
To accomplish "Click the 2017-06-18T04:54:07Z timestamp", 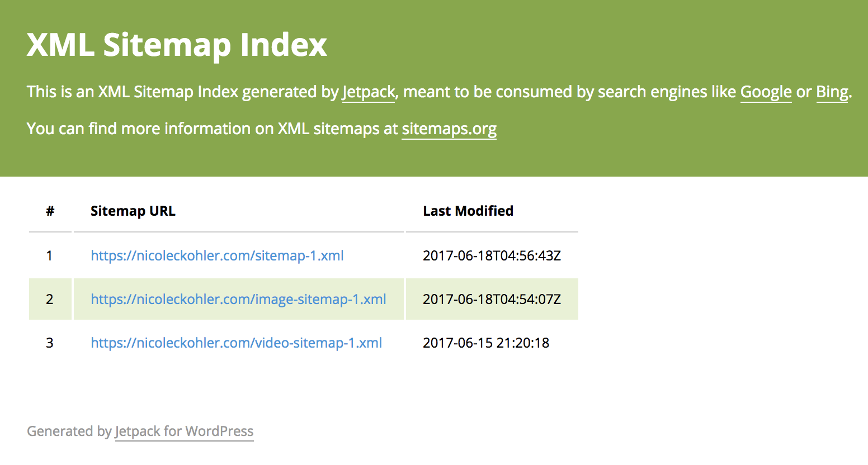I will (492, 300).
